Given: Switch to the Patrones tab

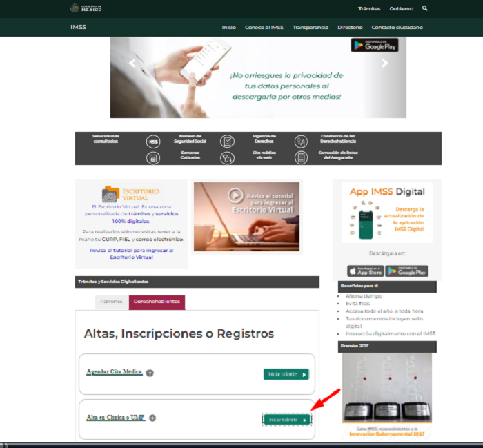Looking at the screenshot, I should point(112,302).
